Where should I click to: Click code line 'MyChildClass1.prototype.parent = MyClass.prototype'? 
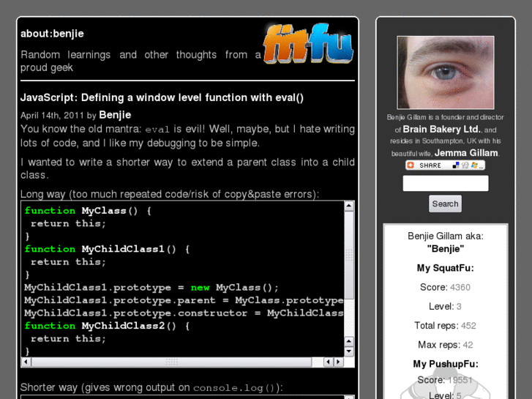click(x=184, y=300)
